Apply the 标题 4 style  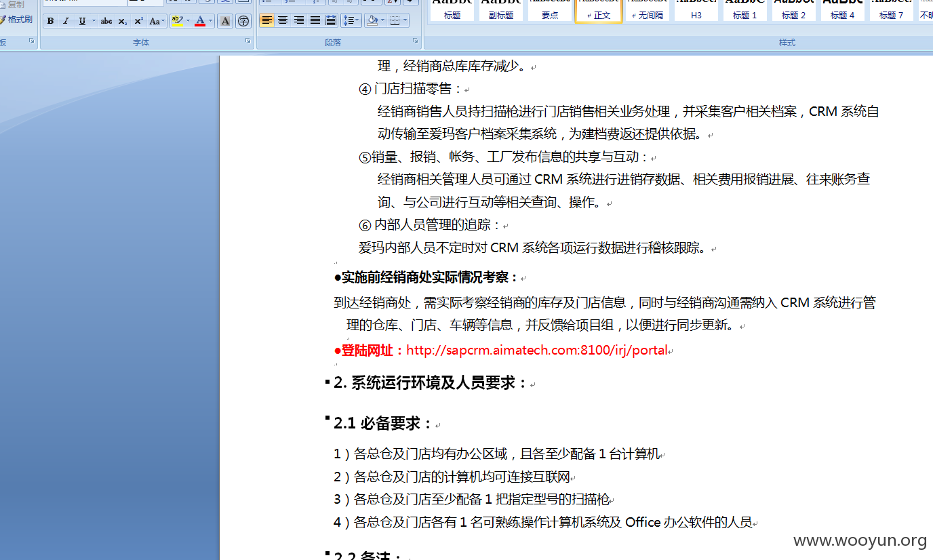[x=843, y=10]
